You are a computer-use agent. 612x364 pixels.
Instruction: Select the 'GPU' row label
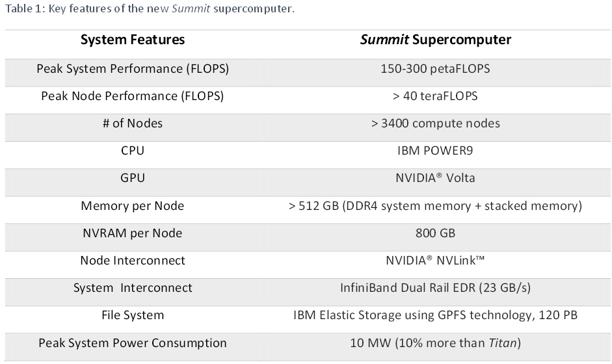[x=133, y=178]
